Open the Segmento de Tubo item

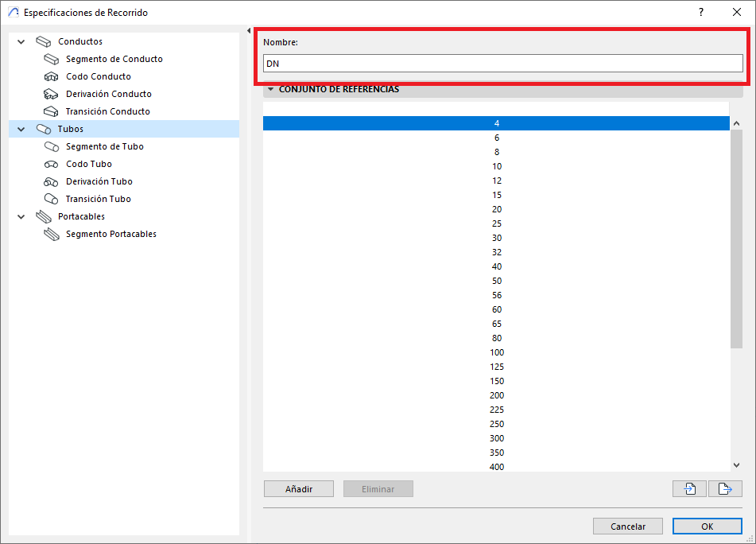(x=104, y=147)
